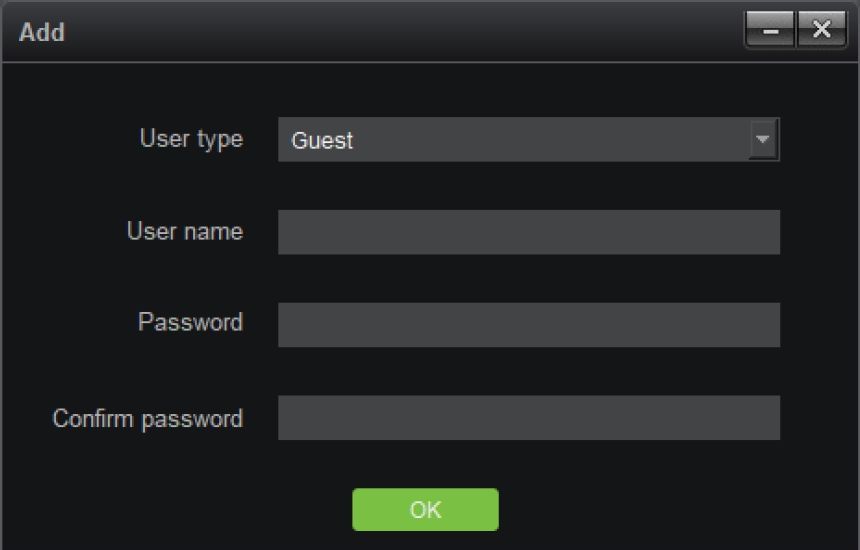Minimize the Add dialog window
Screen dimensions: 860x550
(770, 31)
